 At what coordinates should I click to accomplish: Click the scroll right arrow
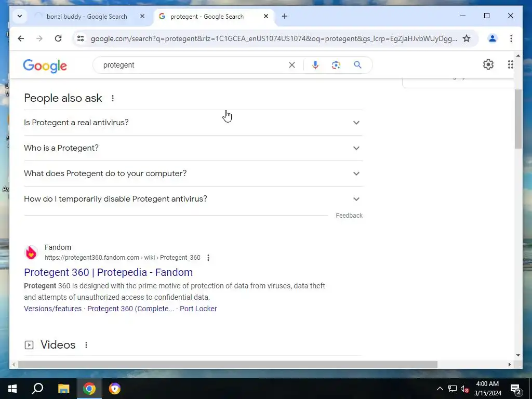click(509, 364)
